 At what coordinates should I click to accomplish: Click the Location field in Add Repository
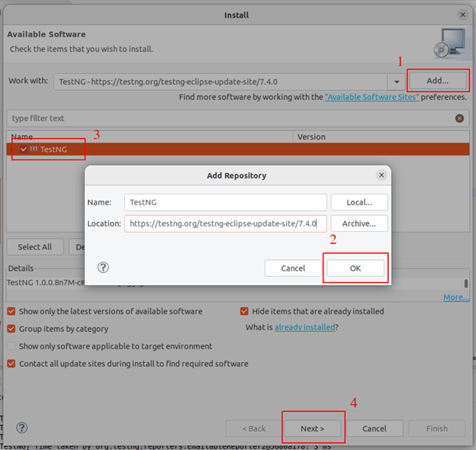click(x=225, y=223)
